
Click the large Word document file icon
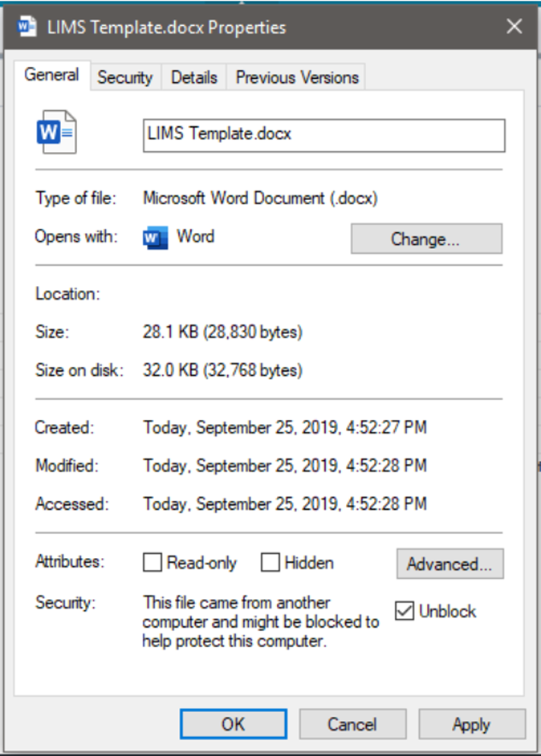pos(56,132)
